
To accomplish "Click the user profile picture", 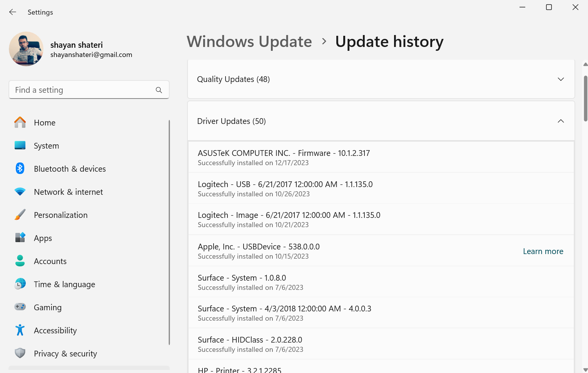I will [26, 49].
